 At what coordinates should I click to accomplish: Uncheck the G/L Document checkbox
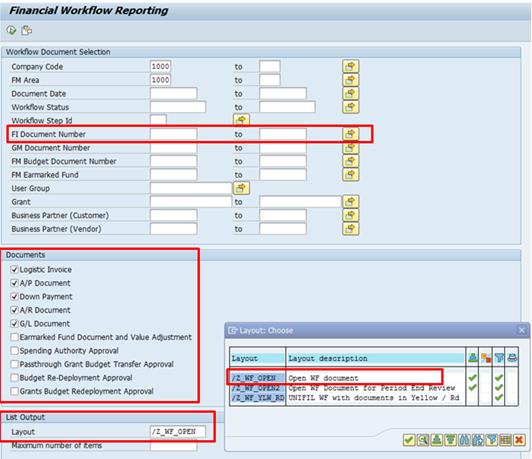15,324
